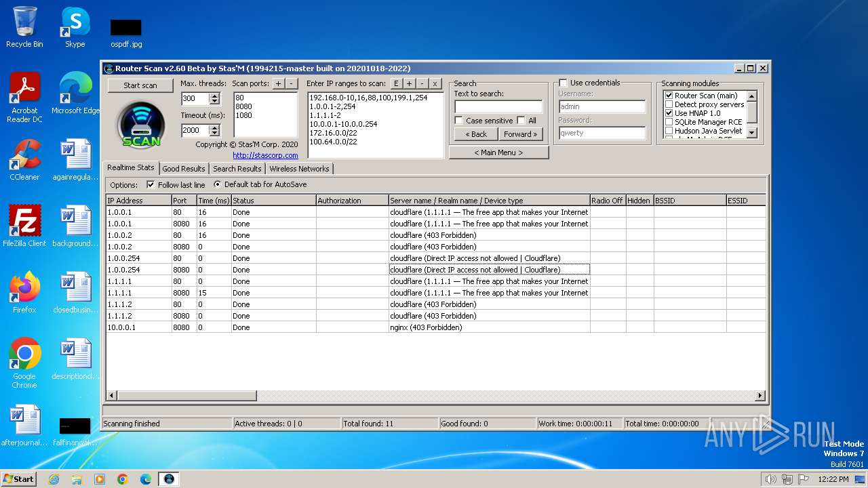Open Chrome from the taskbar
This screenshot has height=488, width=868.
[x=123, y=479]
